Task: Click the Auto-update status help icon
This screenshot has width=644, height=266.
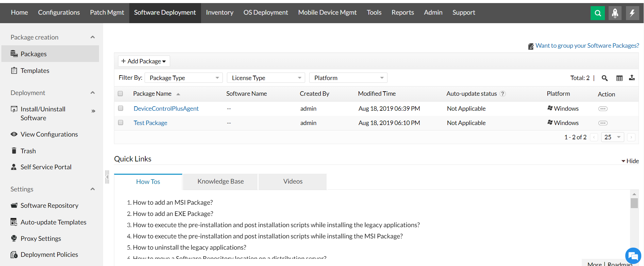Action: [503, 94]
